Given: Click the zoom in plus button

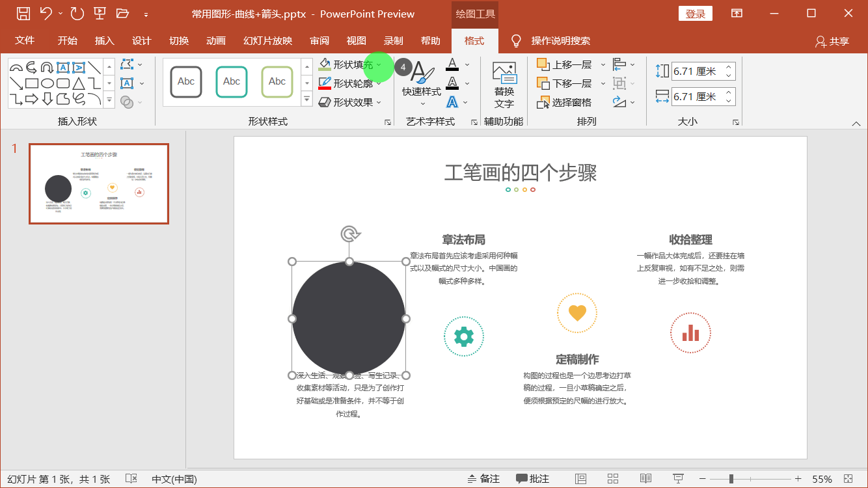Looking at the screenshot, I should point(798,479).
